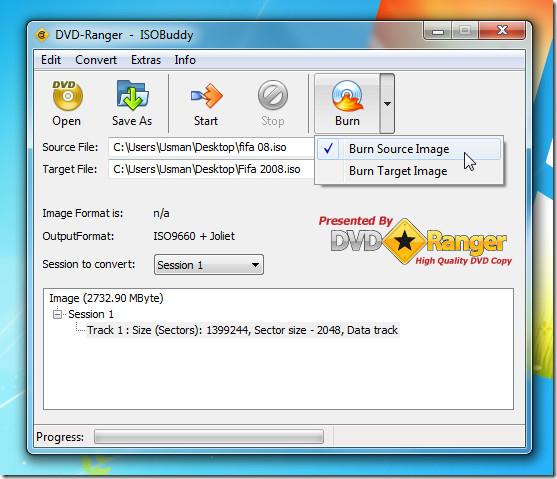Screen dimensions: 557x479
Task: Select the Session 1 tree item
Action: point(91,314)
